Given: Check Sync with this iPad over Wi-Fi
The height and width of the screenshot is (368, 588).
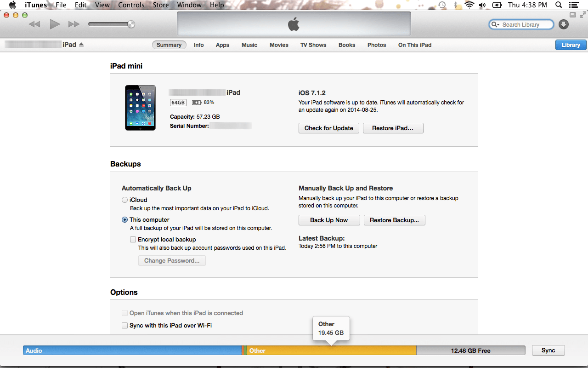Looking at the screenshot, I should point(124,325).
